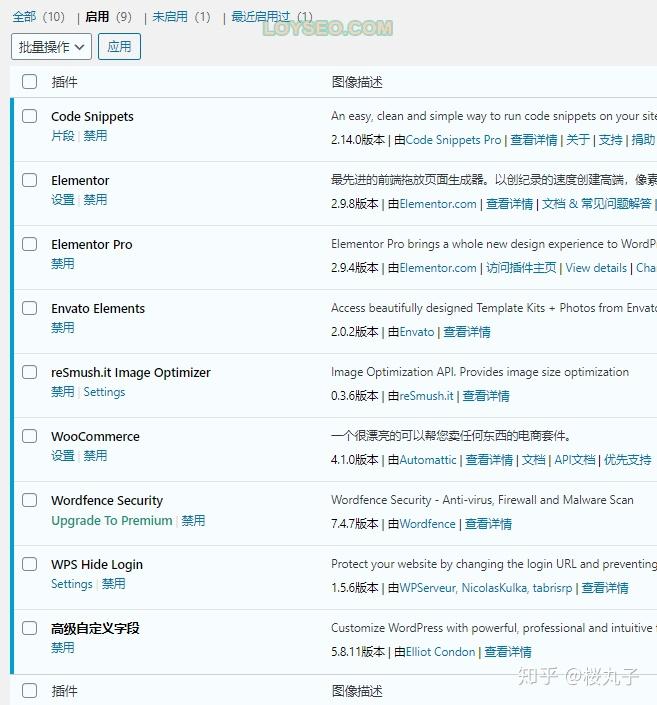This screenshot has width=657, height=705.
Task: Tick the Elementor plugin checkbox
Action: click(30, 180)
